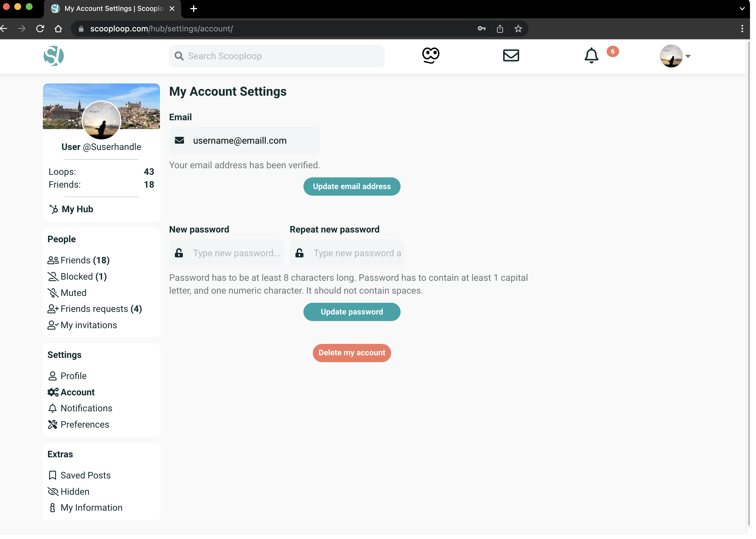Viewport: 756px width, 539px height.
Task: Open Saved Posts
Action: point(79,476)
